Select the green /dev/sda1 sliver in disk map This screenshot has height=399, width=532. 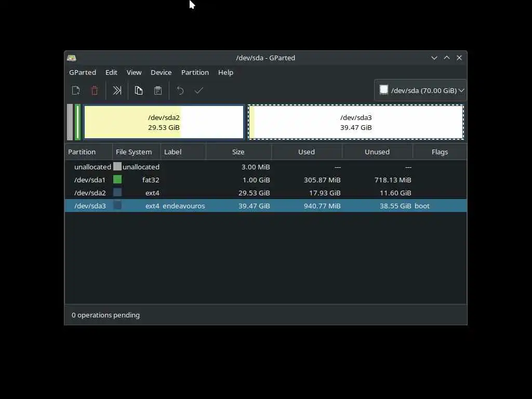[78, 122]
